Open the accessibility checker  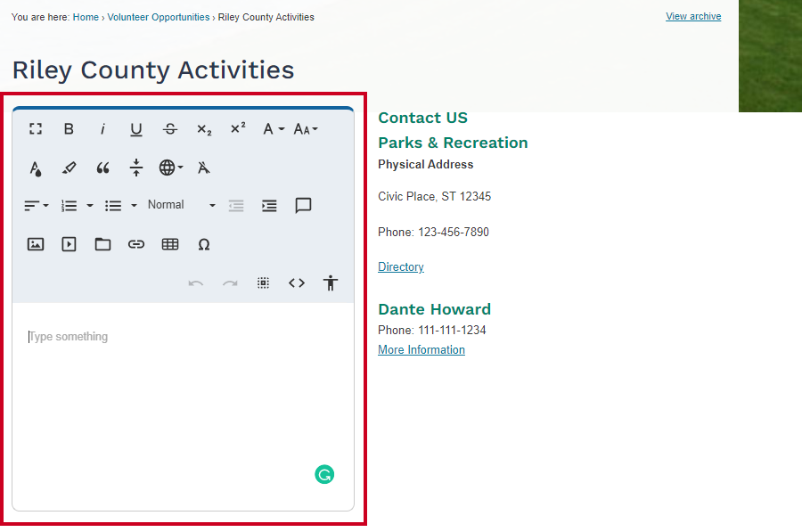331,282
